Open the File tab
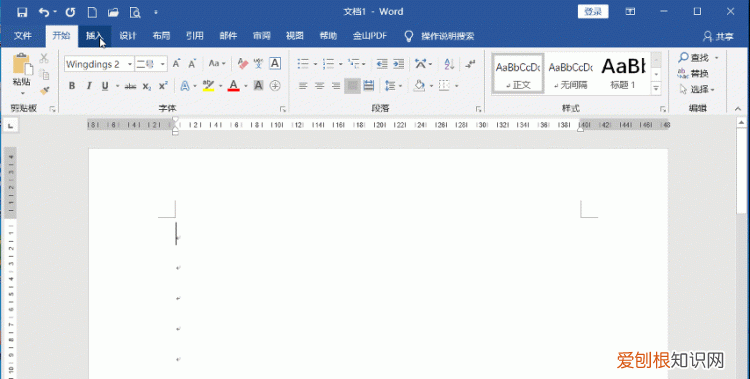The height and width of the screenshot is (379, 750). (22, 36)
